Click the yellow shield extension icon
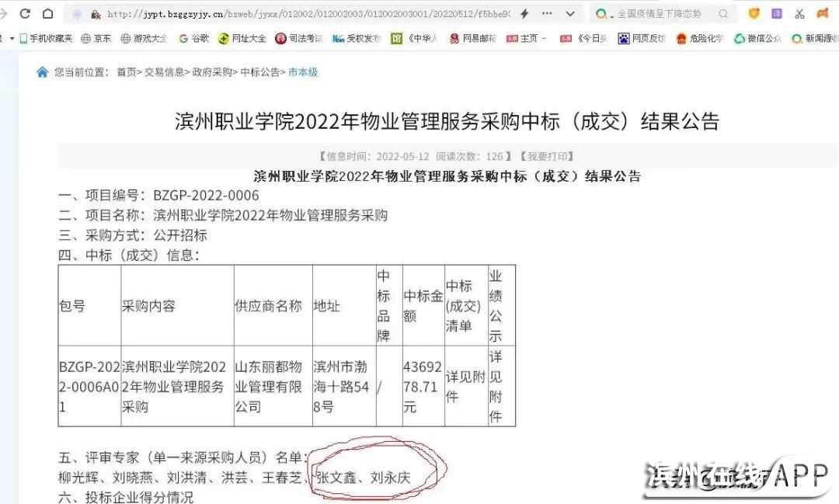 [x=754, y=14]
